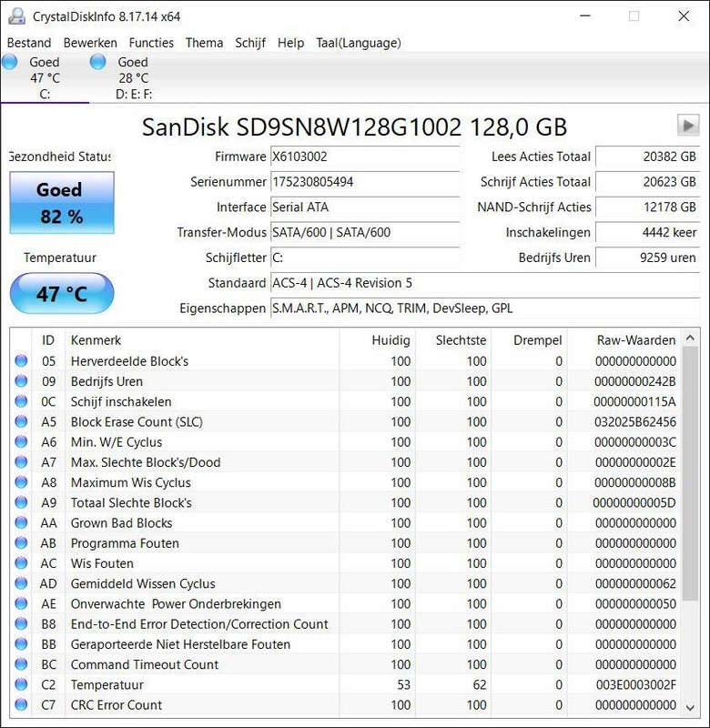Click the next disk arrow button
This screenshot has width=710, height=728.
[686, 126]
